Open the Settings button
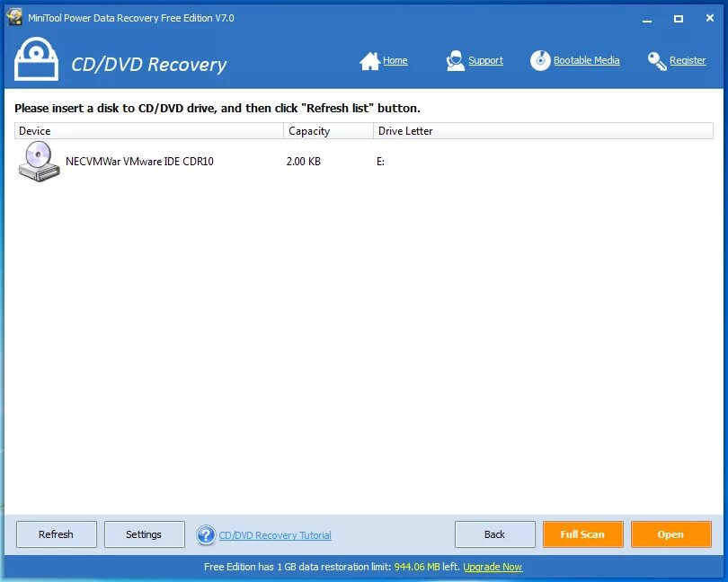This screenshot has width=728, height=582. (145, 534)
